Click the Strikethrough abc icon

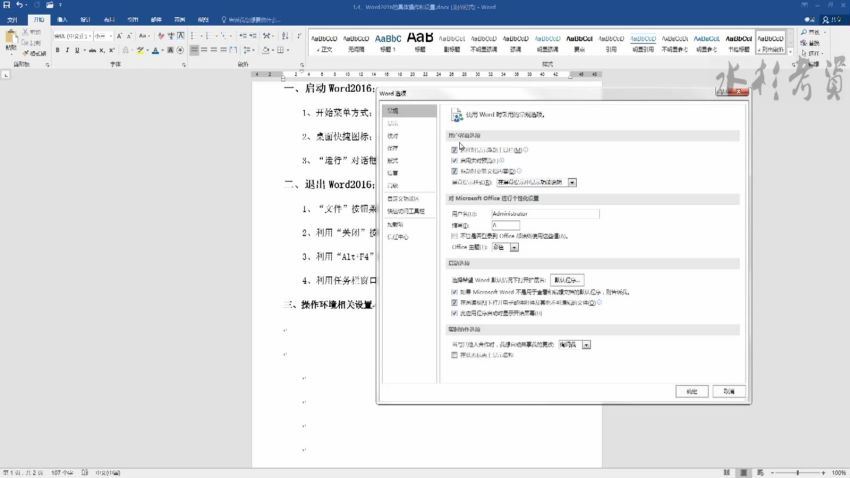(92, 50)
